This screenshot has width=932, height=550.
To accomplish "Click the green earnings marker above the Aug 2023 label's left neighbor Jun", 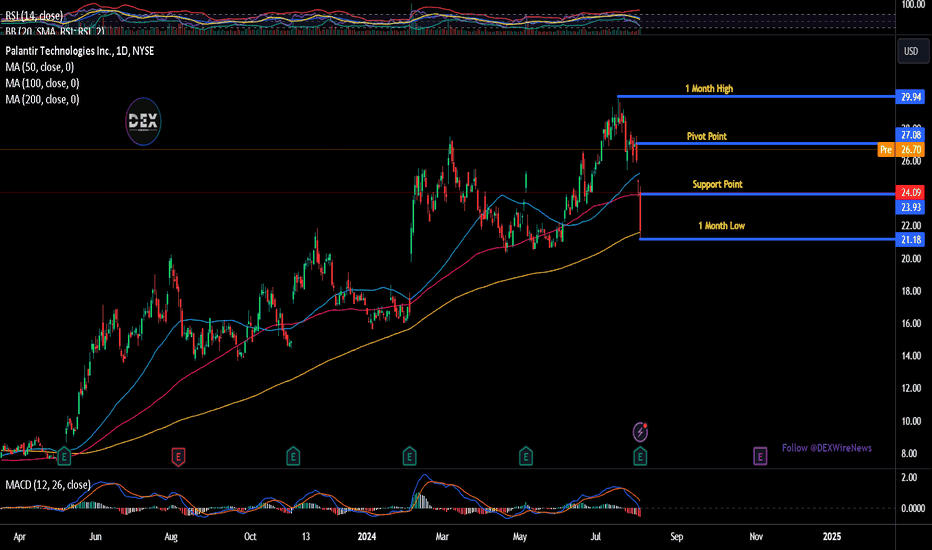I will (x=64, y=457).
